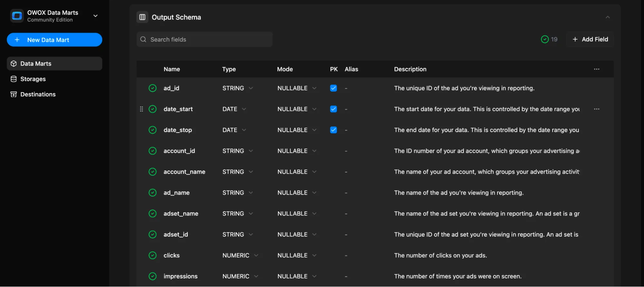This screenshot has height=287, width=644.
Task: Open the Mode dropdown for adset_id
Action: tap(297, 234)
